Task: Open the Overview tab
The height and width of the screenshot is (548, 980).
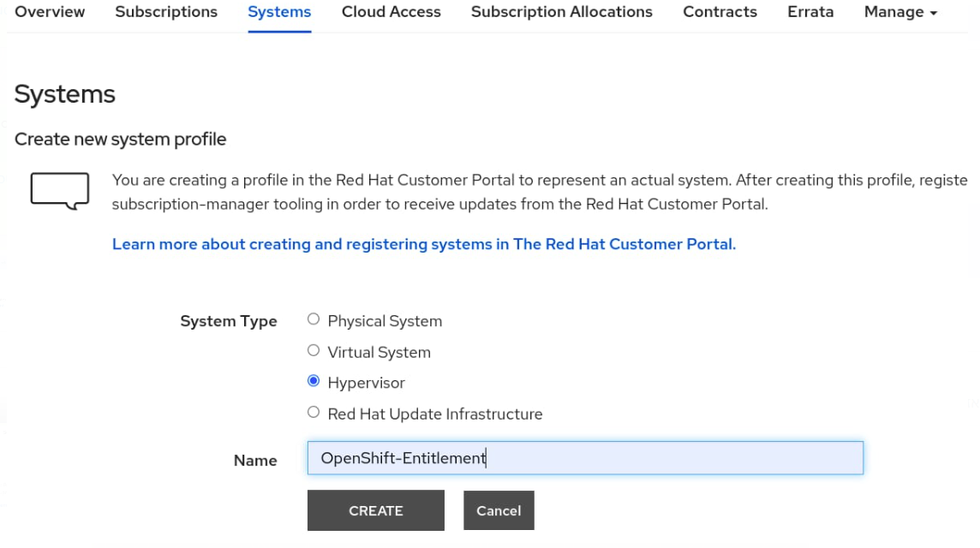Action: pyautogui.click(x=50, y=12)
